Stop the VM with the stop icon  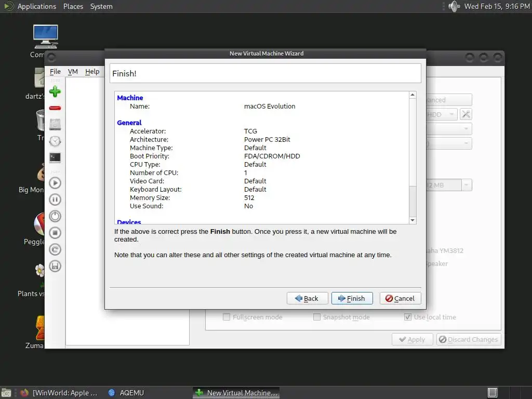55,233
